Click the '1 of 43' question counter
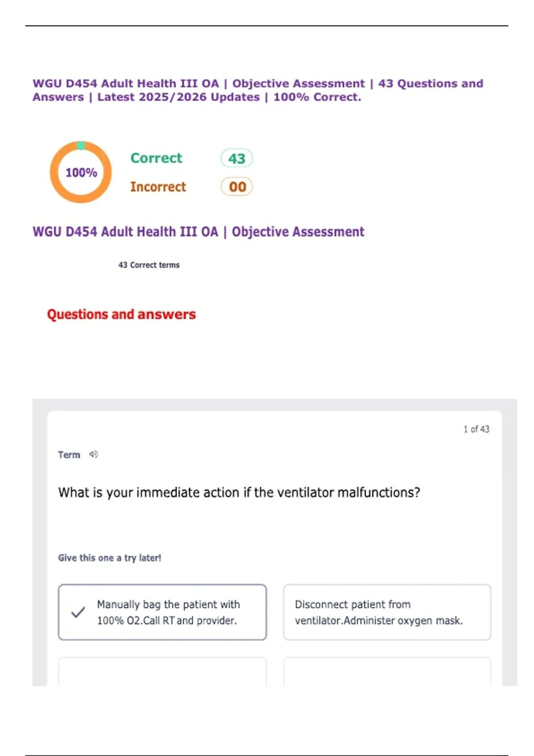The width and height of the screenshot is (534, 756). click(x=476, y=429)
